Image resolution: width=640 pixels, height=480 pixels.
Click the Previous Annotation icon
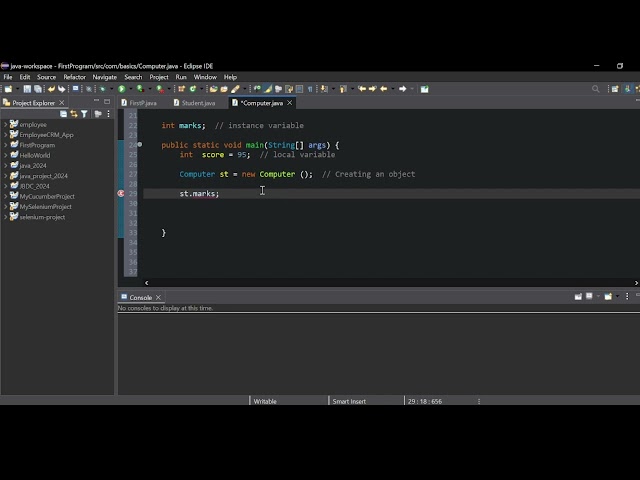(x=343, y=89)
